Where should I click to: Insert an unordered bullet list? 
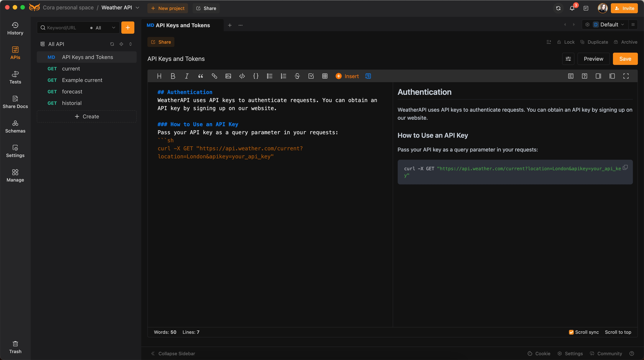click(x=269, y=76)
